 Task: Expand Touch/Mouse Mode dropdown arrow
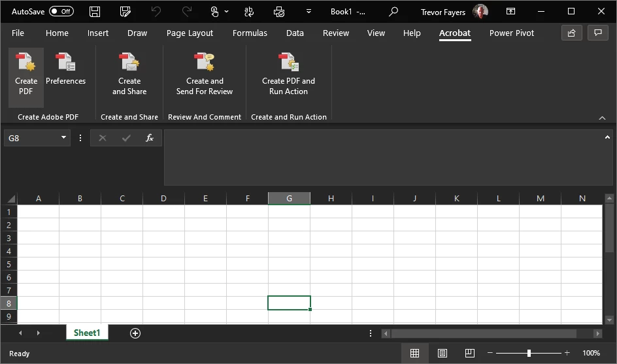[x=226, y=12]
